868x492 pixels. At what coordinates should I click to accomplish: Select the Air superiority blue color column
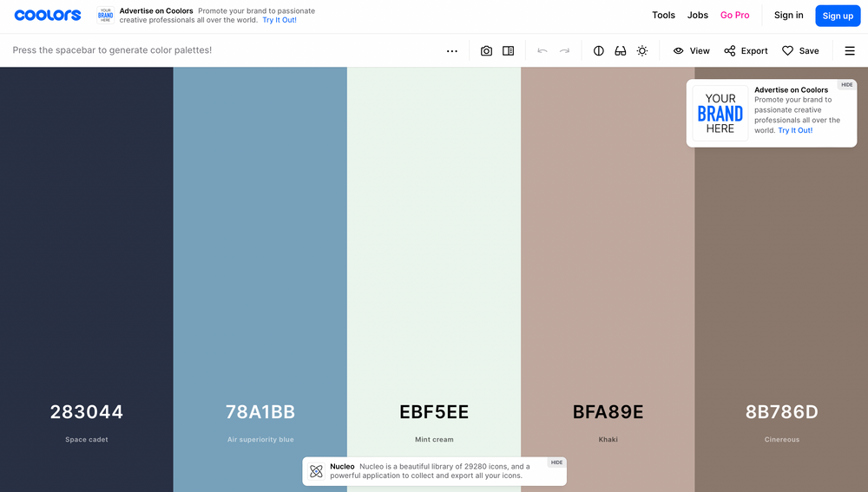(260, 260)
